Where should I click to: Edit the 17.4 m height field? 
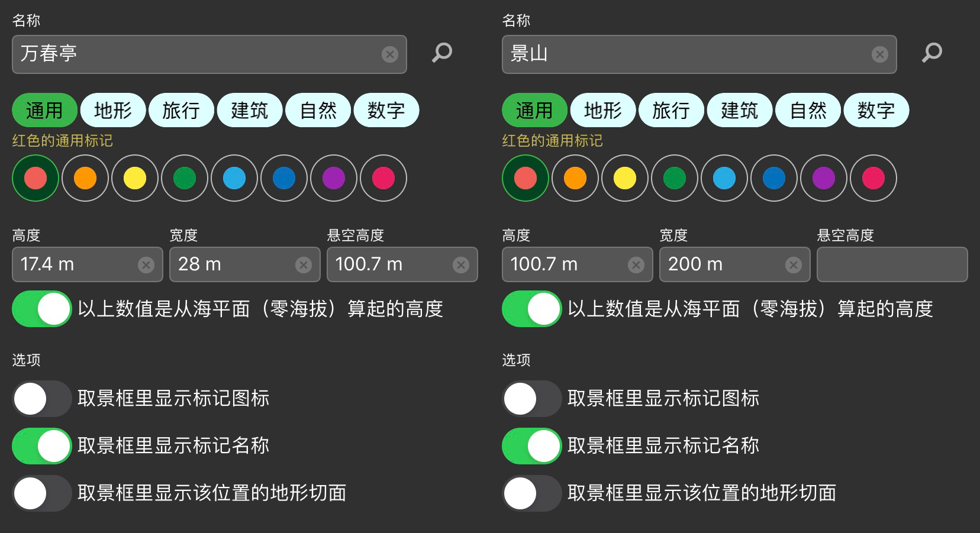pos(88,264)
